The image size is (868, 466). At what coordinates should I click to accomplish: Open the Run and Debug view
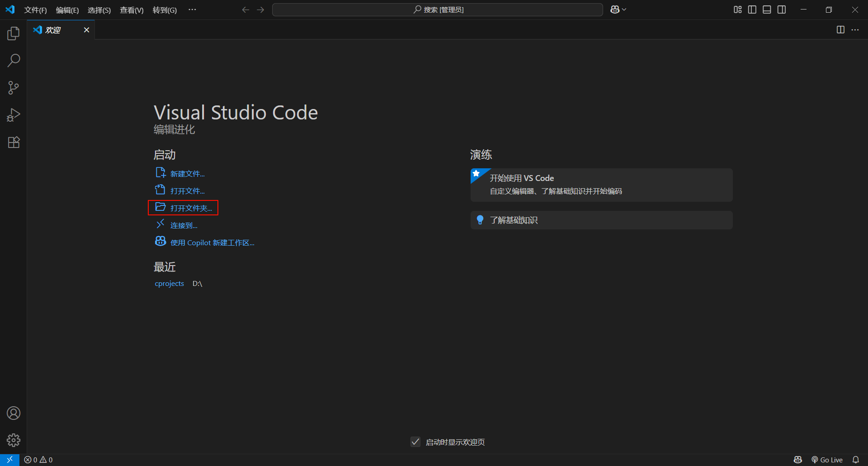[14, 115]
